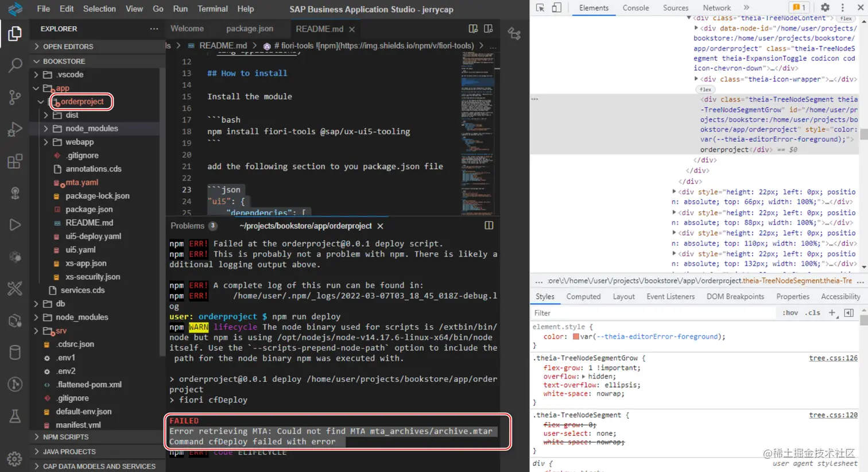The width and height of the screenshot is (868, 472).
Task: Expand the .vscode folder
Action: coord(36,75)
